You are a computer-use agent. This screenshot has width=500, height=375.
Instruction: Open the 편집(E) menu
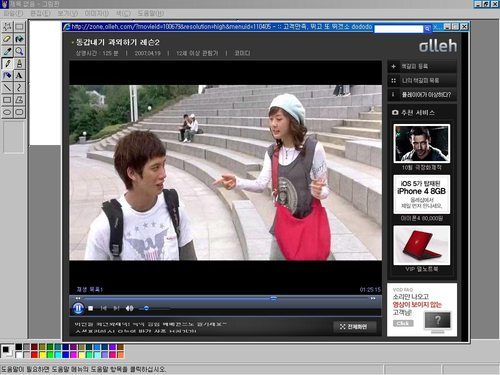(x=40, y=13)
